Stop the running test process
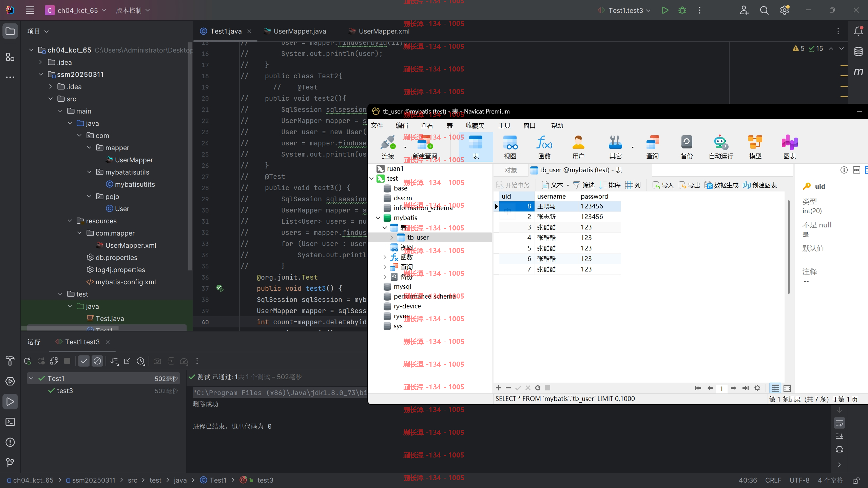This screenshot has width=868, height=488. 67,361
